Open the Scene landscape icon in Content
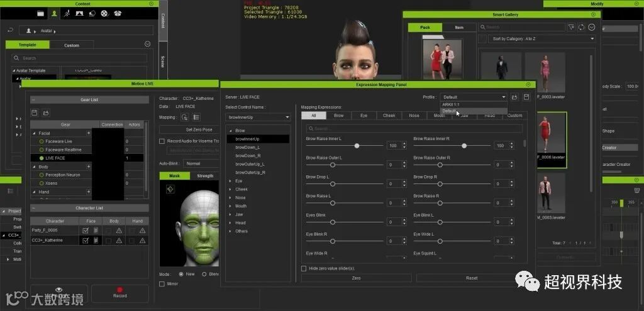 point(80,14)
